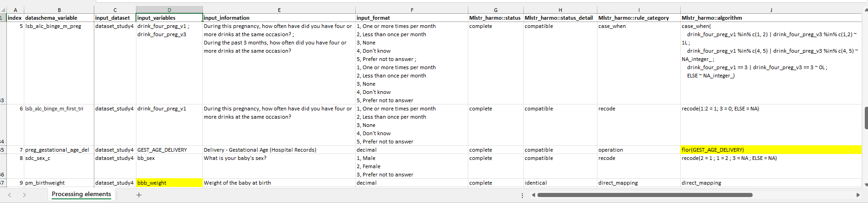Select cell 'pm_birthweight'
The image size is (868, 203).
point(59,183)
